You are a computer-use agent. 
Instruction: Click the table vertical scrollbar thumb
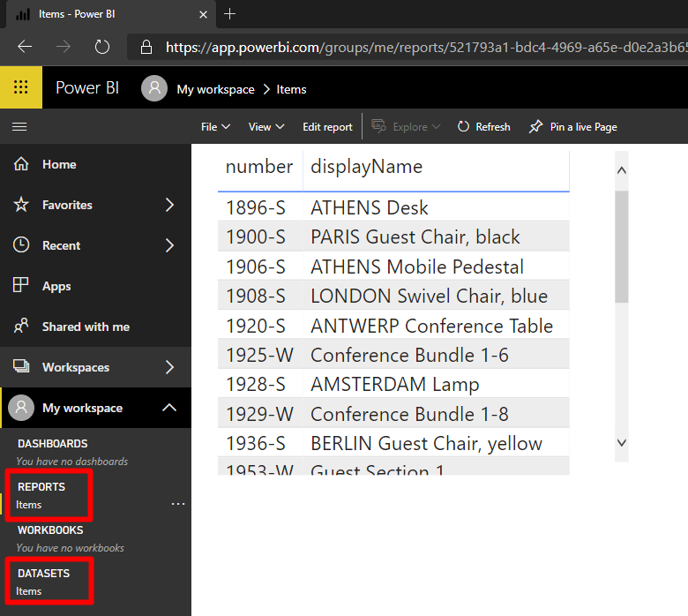(621, 247)
